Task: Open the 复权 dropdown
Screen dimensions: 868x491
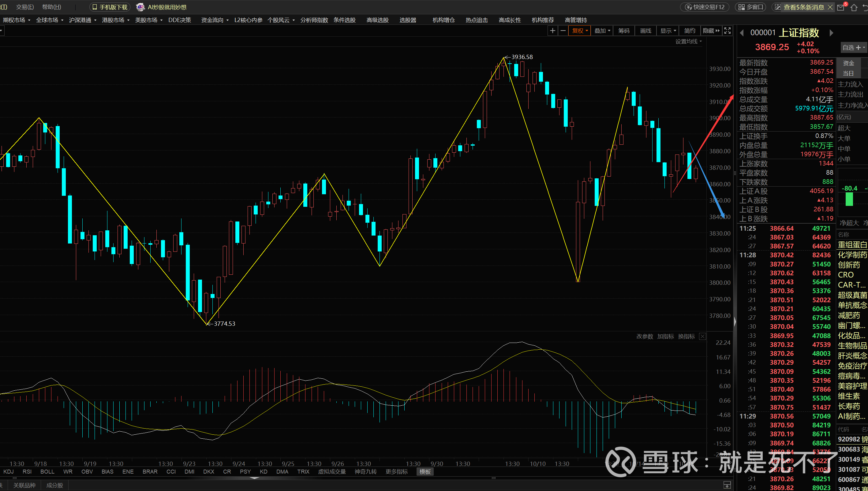Action: 580,31
